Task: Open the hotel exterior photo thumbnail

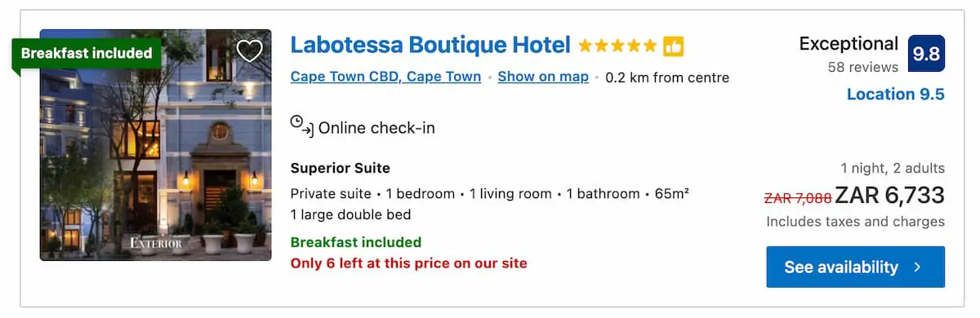Action: click(x=156, y=145)
